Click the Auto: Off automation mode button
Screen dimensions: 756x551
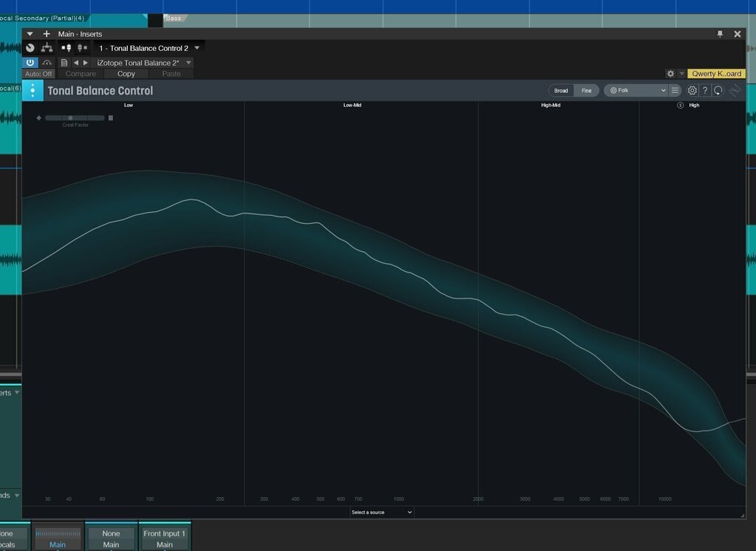tap(38, 74)
